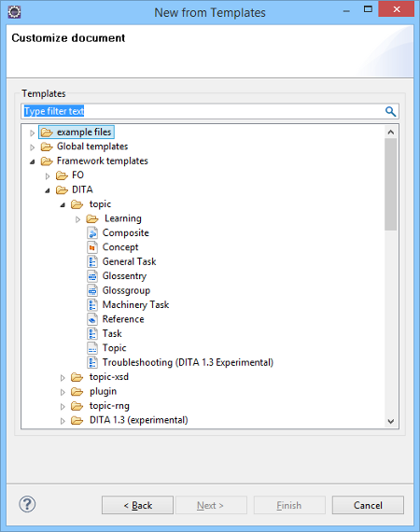Select the Topic template icon
420x532 pixels.
(92, 348)
